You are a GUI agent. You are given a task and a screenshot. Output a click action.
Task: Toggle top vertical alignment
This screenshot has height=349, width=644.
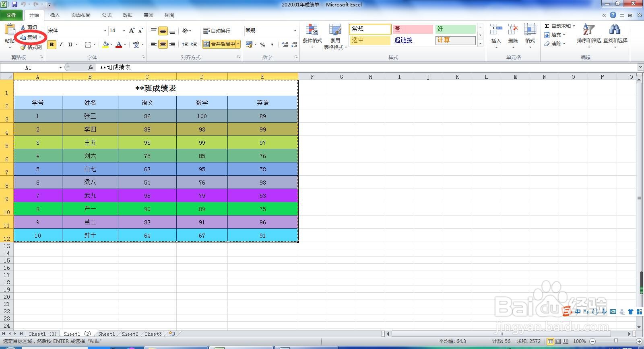tap(154, 31)
